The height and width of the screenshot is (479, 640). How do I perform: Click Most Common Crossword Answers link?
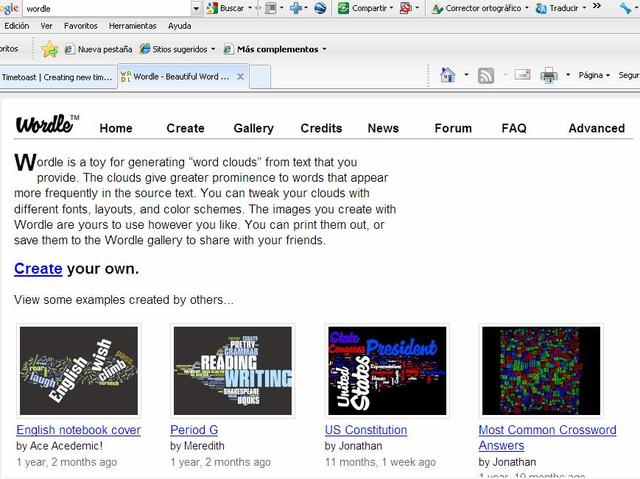tap(547, 437)
